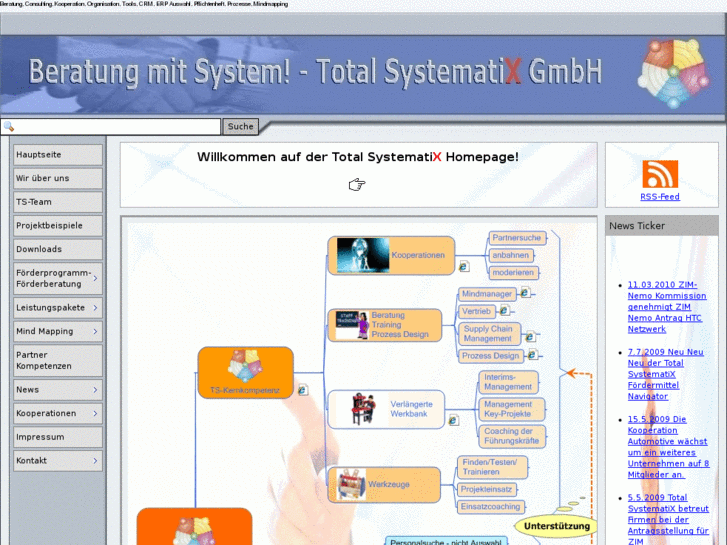This screenshot has width=727, height=545.
Task: Click the Total SystematiX logo in banner
Action: pos(674,73)
